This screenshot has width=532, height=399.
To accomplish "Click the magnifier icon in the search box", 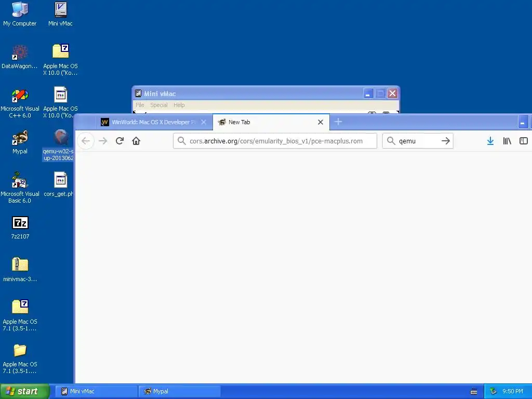I will tap(391, 141).
